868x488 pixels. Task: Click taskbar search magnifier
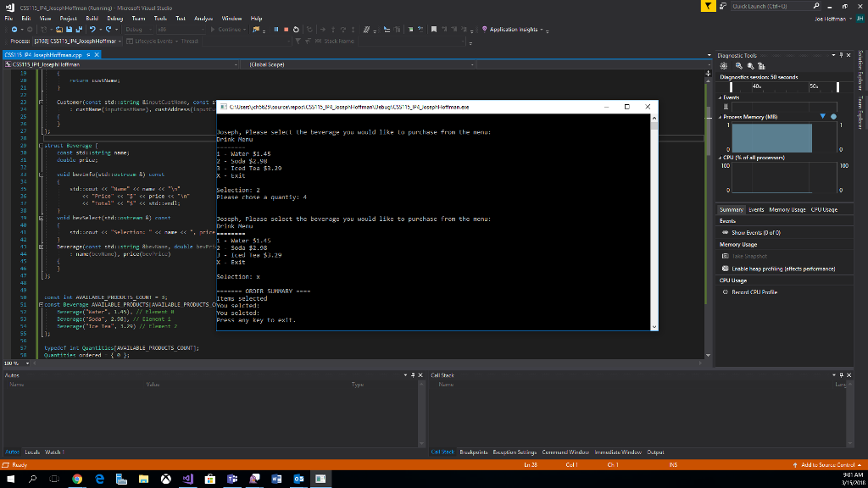[x=33, y=480]
